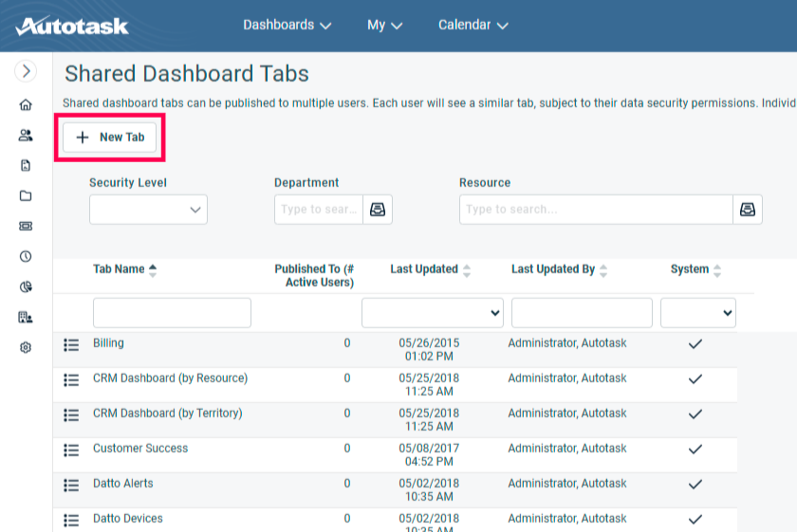Click the pie chart icon in sidebar
The height and width of the screenshot is (532, 797).
pyautogui.click(x=26, y=287)
